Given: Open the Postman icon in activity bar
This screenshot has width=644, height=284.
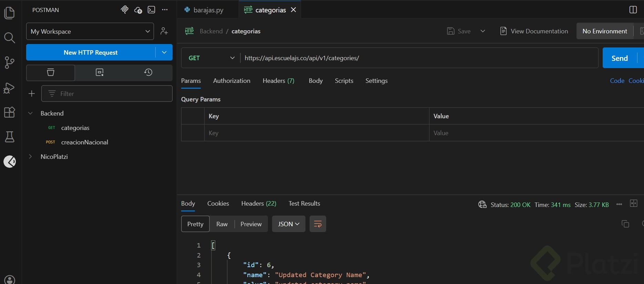Looking at the screenshot, I should (10, 161).
